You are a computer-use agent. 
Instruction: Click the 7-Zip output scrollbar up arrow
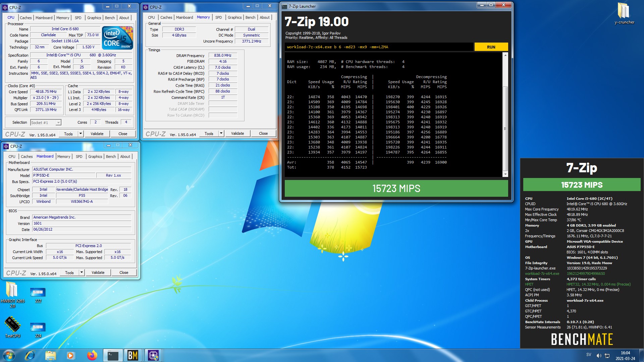pyautogui.click(x=505, y=55)
